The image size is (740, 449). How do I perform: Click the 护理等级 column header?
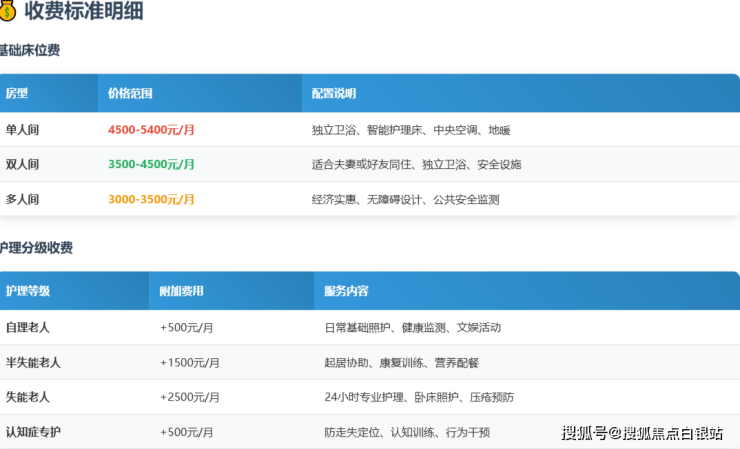28,291
